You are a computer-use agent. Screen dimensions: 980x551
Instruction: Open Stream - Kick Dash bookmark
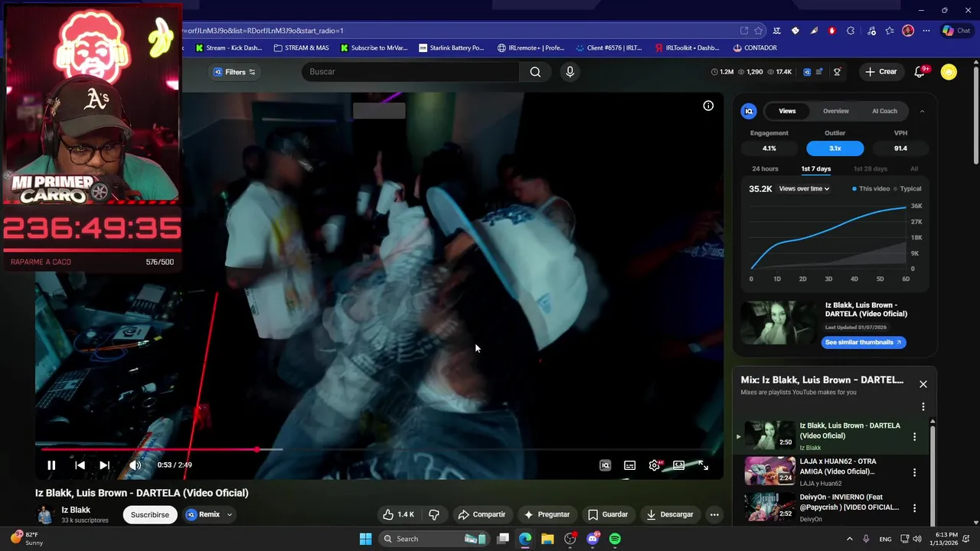click(229, 47)
